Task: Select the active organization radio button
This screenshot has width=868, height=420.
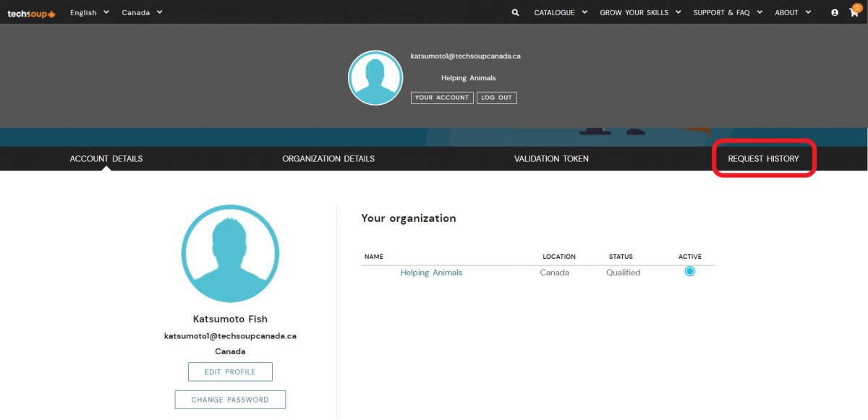Action: [689, 272]
